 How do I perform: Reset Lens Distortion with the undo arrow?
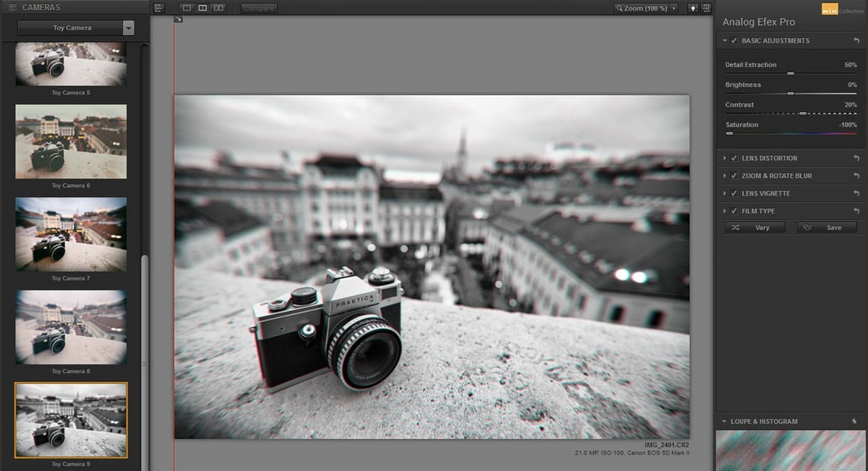tap(857, 158)
